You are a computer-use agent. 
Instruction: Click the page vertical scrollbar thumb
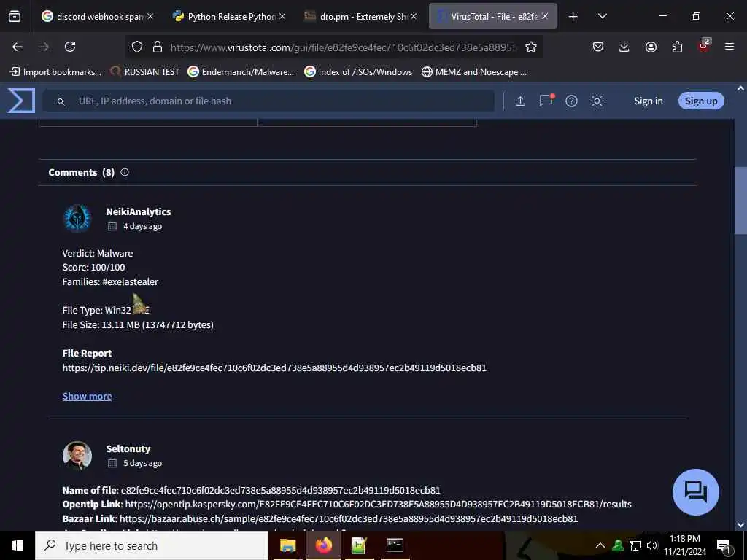click(740, 201)
